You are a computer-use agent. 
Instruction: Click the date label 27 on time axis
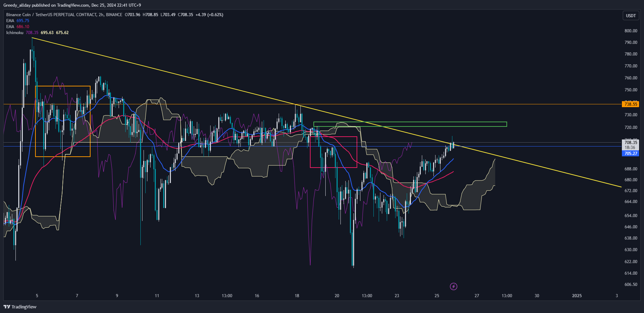click(477, 296)
